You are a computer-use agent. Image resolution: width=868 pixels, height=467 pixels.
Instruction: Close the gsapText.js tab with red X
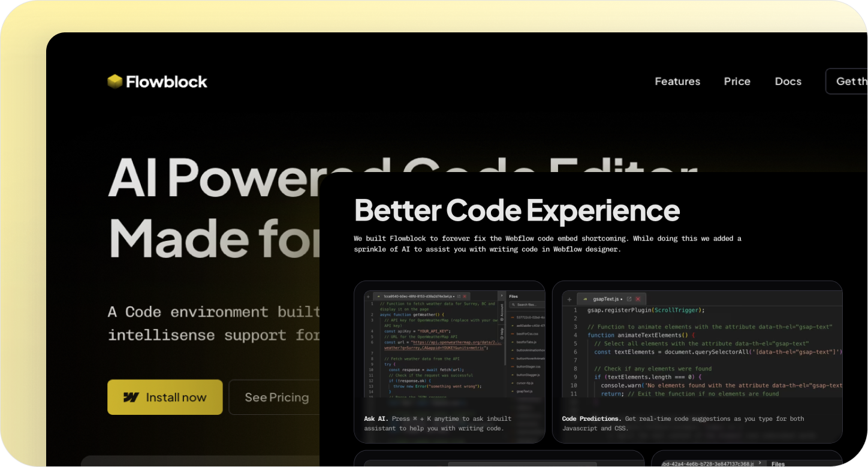point(638,299)
